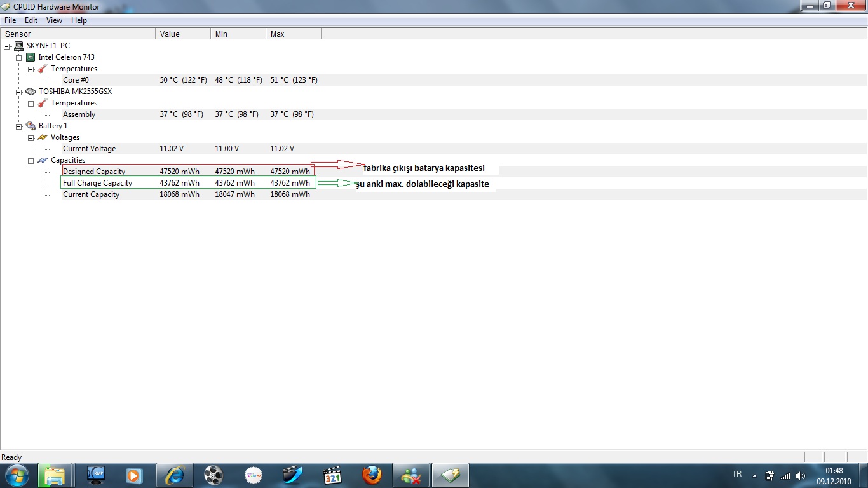The width and height of the screenshot is (868, 488).
Task: Open Internet Explorer from taskbar
Action: click(x=173, y=475)
